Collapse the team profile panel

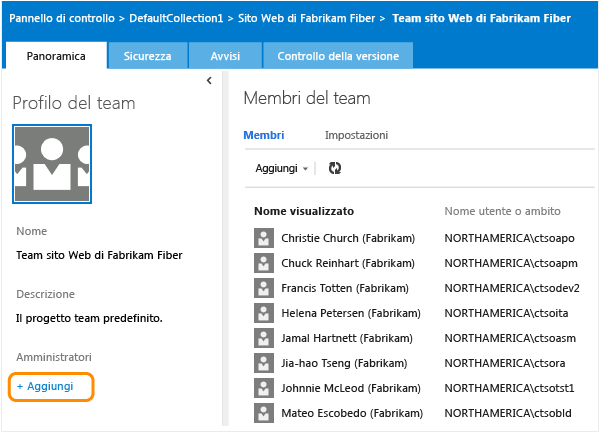[209, 80]
